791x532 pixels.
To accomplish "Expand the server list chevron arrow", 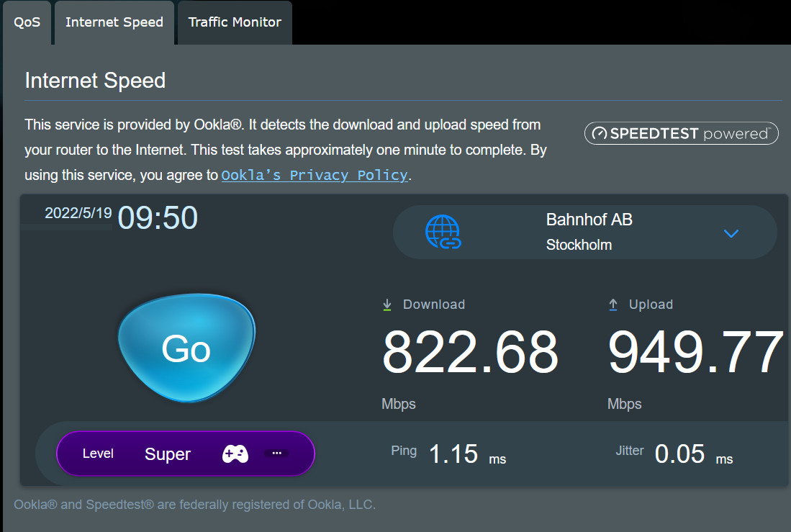I will (731, 233).
